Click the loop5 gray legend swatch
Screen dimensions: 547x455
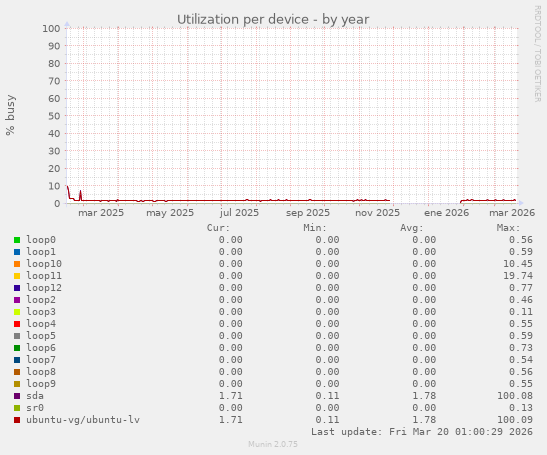[17, 336]
